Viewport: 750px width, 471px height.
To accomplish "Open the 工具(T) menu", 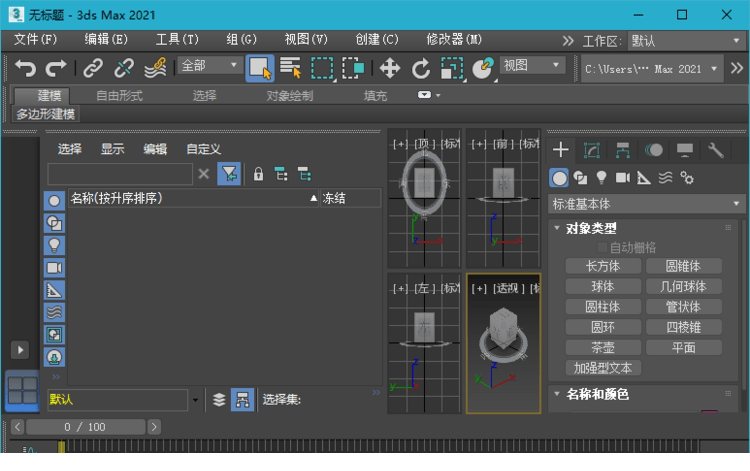I will tap(176, 40).
